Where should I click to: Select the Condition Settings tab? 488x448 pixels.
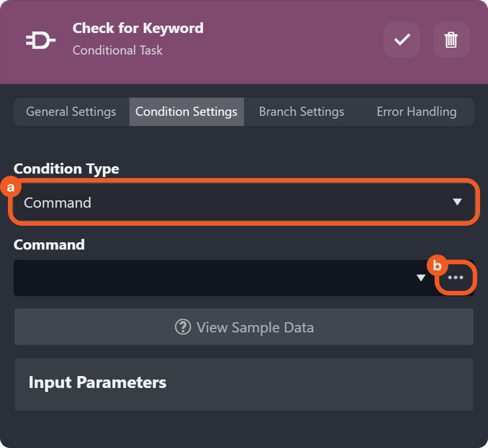[x=186, y=112]
